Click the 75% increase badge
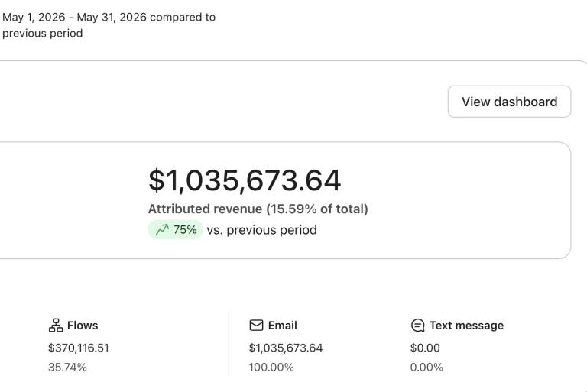Screen dimensions: 587x392 176,229
